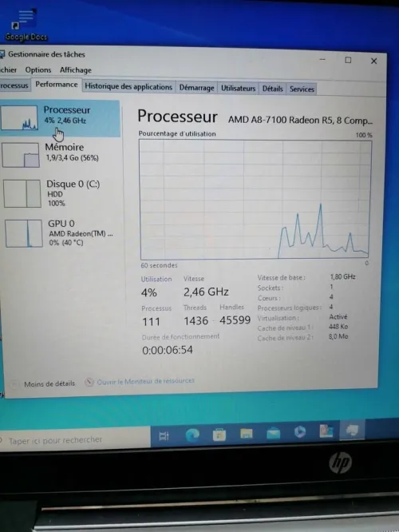The image size is (399, 532).
Task: Switch to the Démarrage tab
Action: coord(196,88)
